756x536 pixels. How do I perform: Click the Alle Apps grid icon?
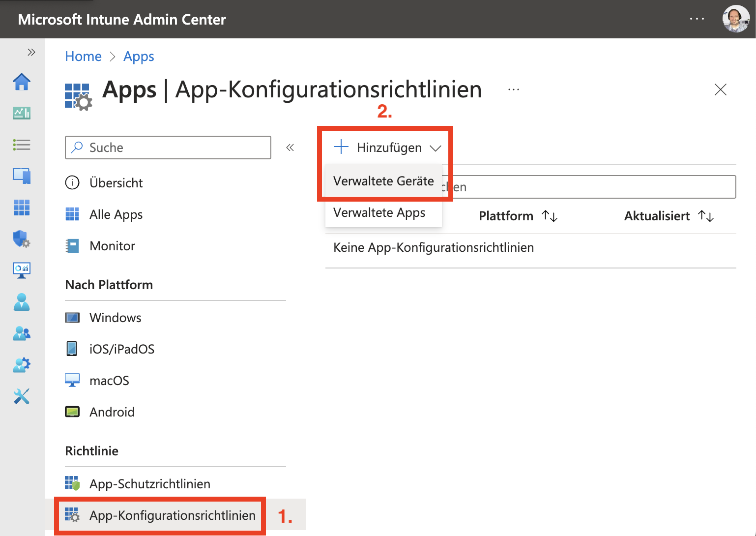coord(72,214)
